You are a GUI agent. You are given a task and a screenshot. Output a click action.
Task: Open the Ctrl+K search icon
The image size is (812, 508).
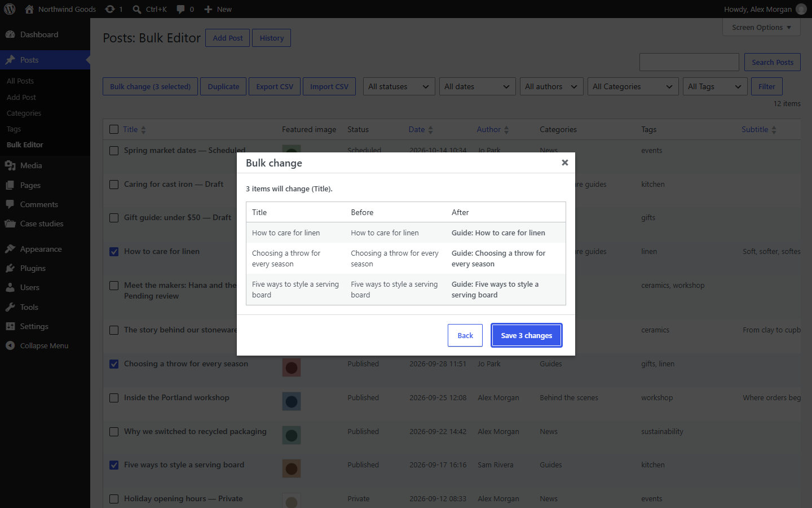[x=137, y=9]
